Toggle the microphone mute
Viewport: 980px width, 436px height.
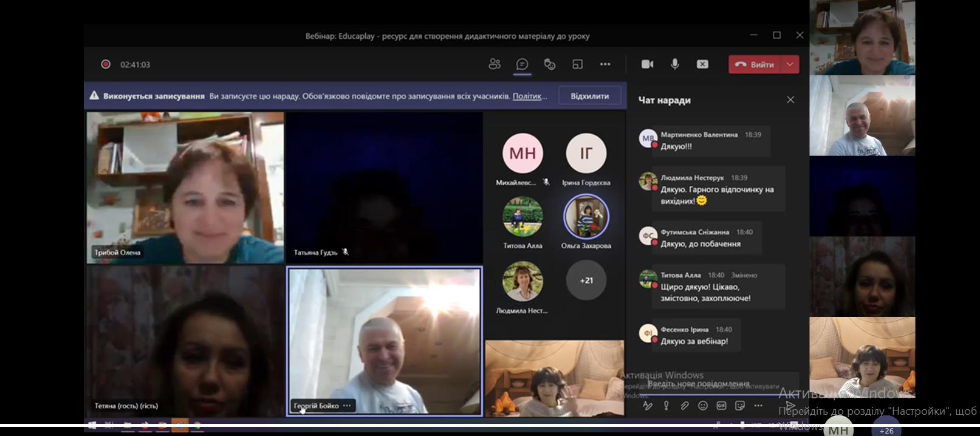point(675,64)
